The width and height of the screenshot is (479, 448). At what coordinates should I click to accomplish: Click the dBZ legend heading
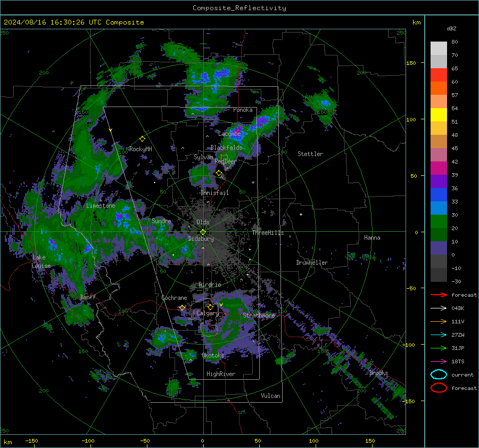tap(451, 28)
